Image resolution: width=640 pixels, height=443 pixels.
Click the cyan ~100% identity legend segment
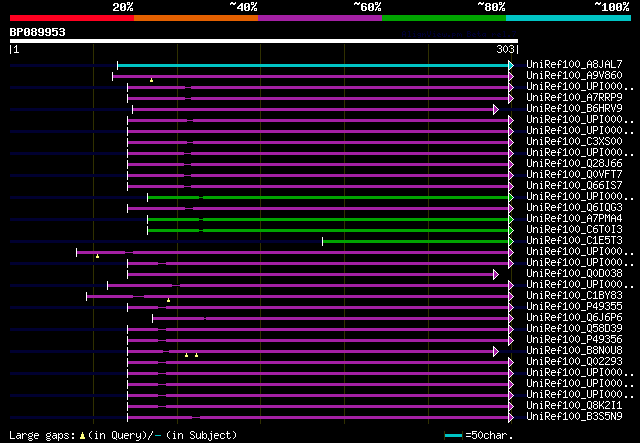click(567, 17)
